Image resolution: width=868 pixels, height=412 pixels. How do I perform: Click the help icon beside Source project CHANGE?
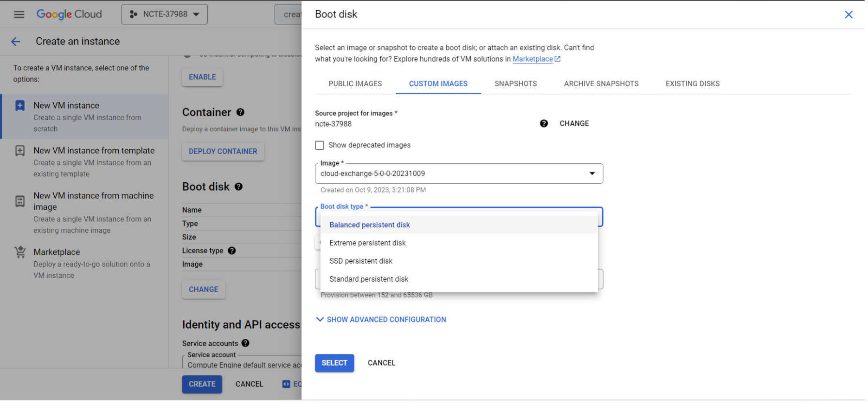543,124
